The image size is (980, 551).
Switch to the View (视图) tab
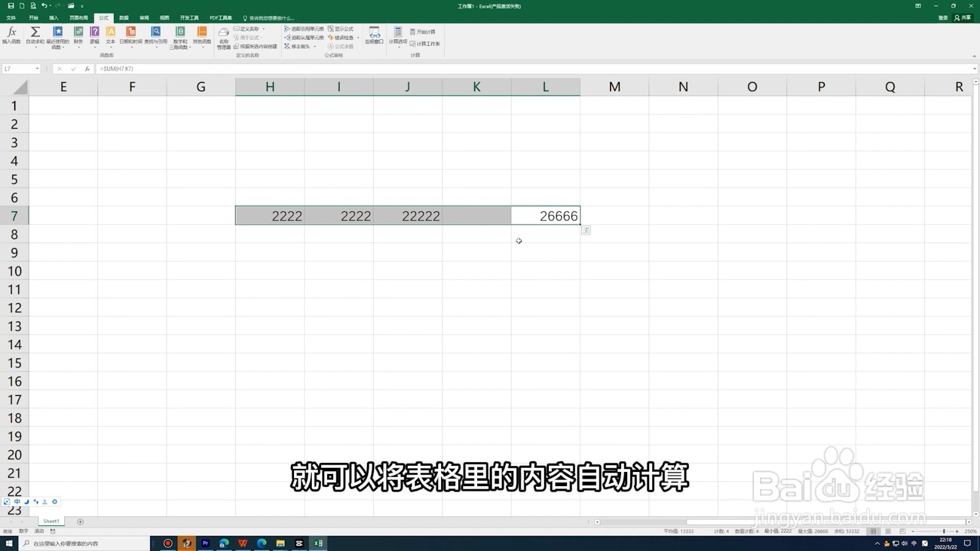click(x=164, y=18)
